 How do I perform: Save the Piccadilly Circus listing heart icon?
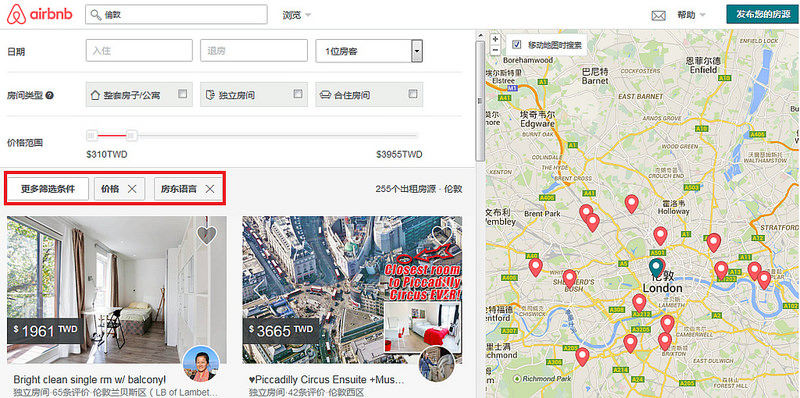tap(442, 235)
